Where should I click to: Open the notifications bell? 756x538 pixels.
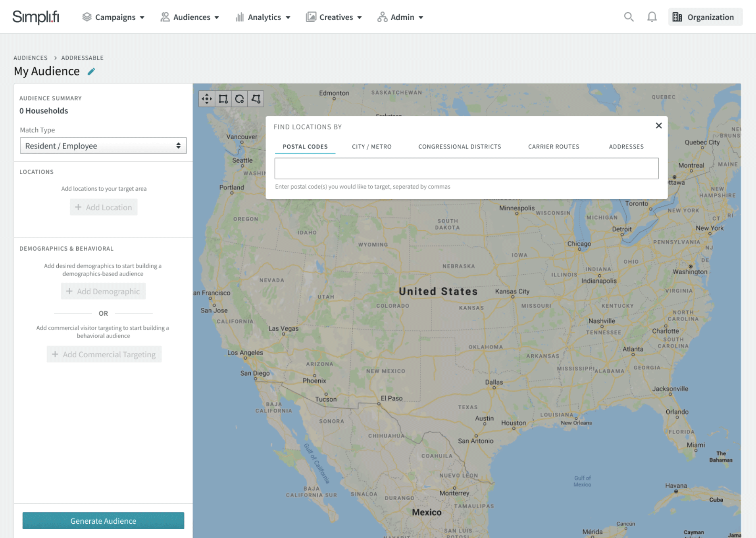tap(652, 17)
